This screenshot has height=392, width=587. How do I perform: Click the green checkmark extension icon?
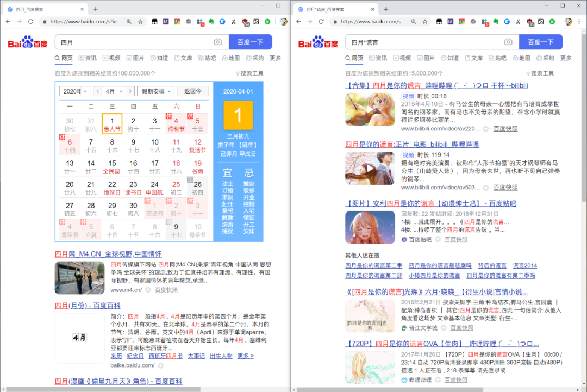pyautogui.click(x=266, y=22)
